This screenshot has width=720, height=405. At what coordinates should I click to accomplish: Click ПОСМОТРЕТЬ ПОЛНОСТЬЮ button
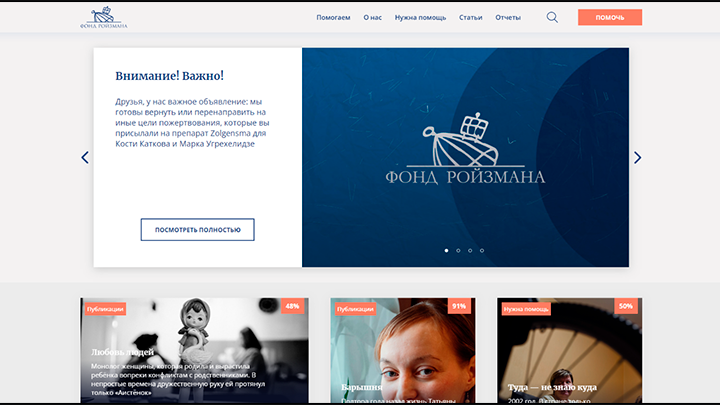click(x=197, y=230)
